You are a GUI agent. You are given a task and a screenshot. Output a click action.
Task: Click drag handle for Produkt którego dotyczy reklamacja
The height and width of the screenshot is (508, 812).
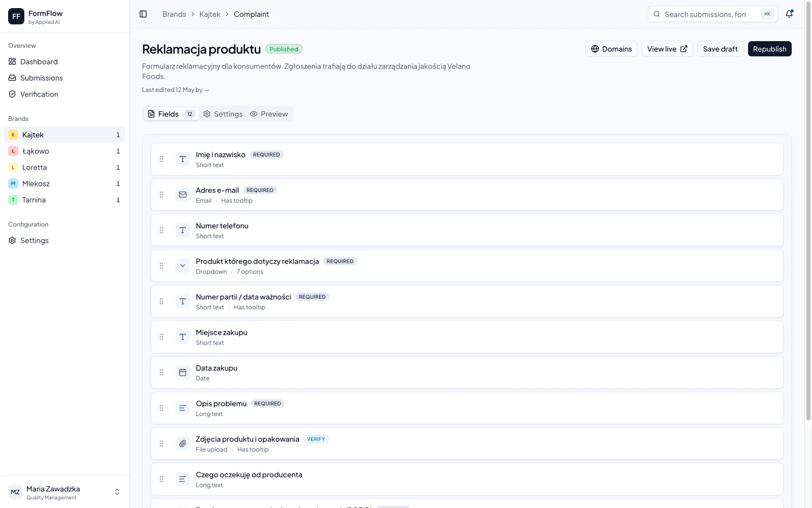click(161, 266)
